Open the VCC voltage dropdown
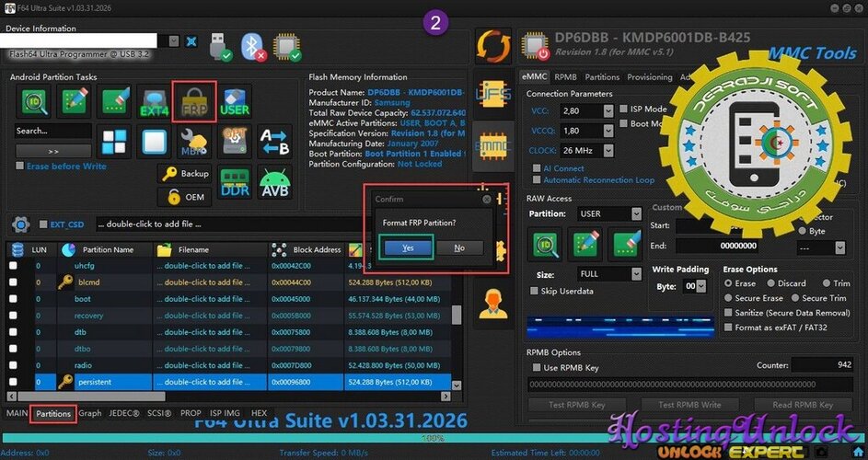The image size is (868, 460). click(x=608, y=111)
